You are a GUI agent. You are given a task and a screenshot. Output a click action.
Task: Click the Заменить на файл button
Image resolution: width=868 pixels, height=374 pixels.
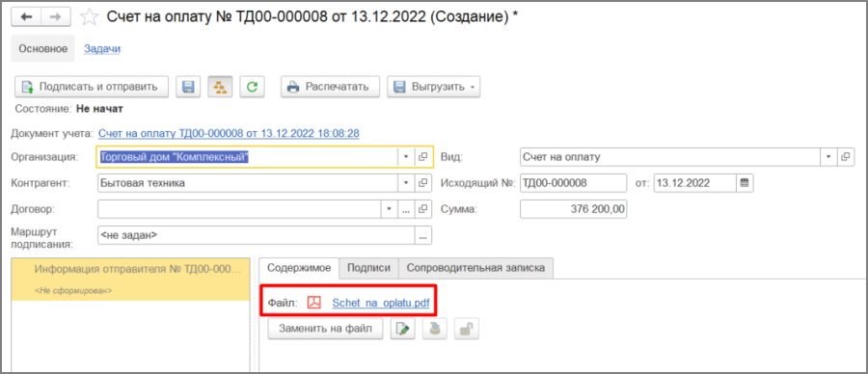(x=326, y=329)
